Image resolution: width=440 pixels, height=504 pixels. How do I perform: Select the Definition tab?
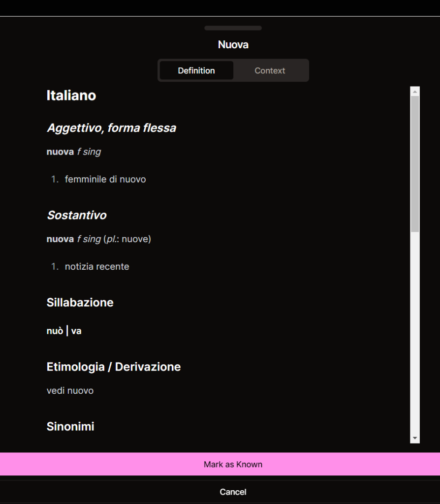tap(196, 71)
